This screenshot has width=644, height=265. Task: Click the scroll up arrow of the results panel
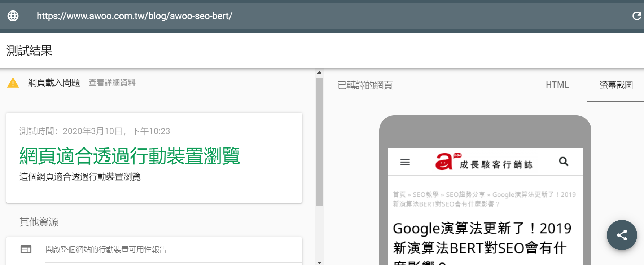tap(319, 73)
